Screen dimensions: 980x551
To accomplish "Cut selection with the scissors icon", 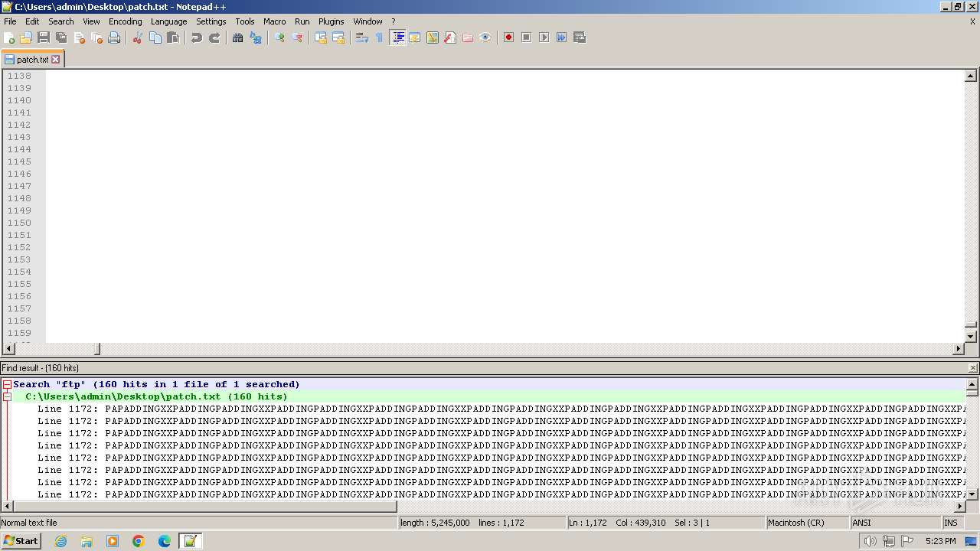I will click(138, 37).
